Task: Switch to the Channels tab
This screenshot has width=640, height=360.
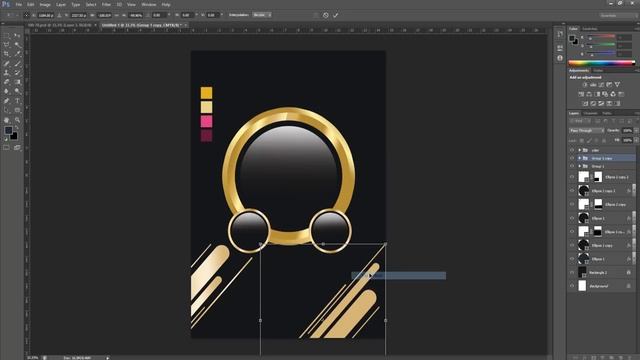Action: pos(590,113)
